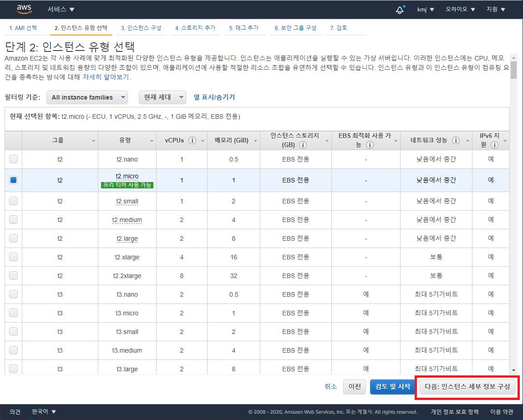Go to step 3. 인스턴스 구성 tab

point(141,28)
